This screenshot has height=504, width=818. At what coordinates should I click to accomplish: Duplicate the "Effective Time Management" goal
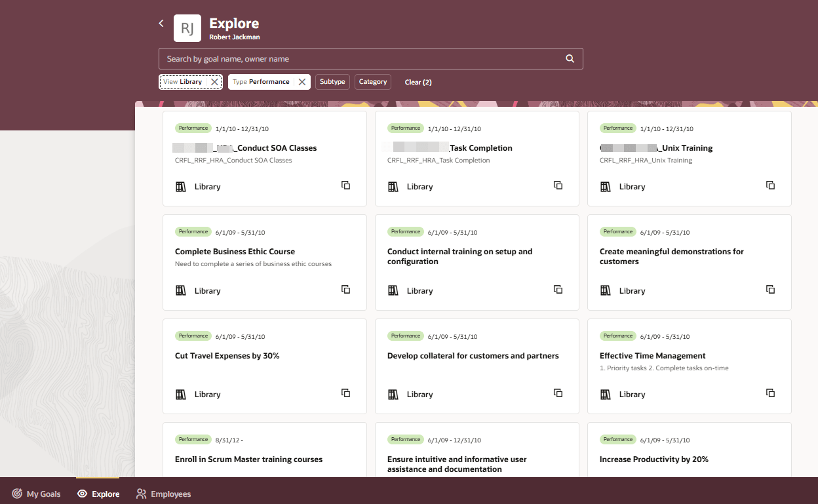tap(770, 393)
